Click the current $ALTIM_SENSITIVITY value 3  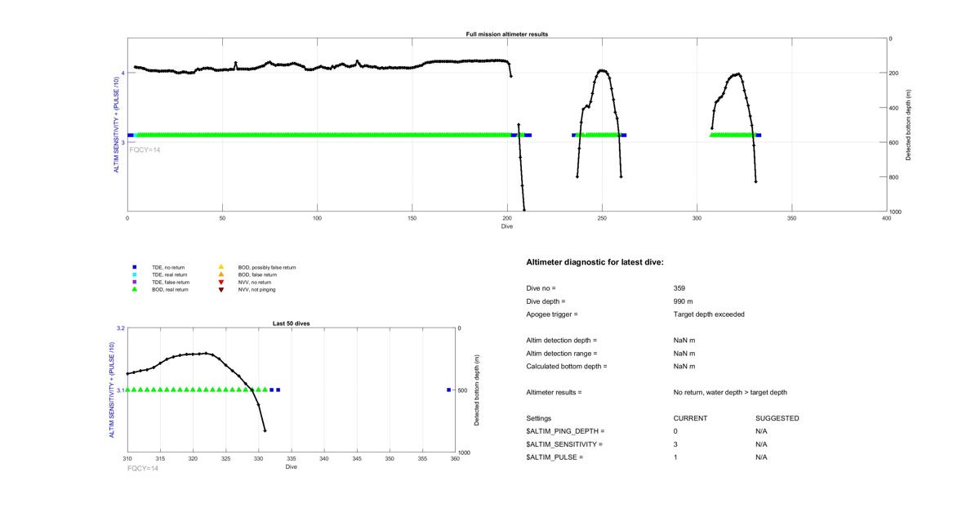(676, 444)
